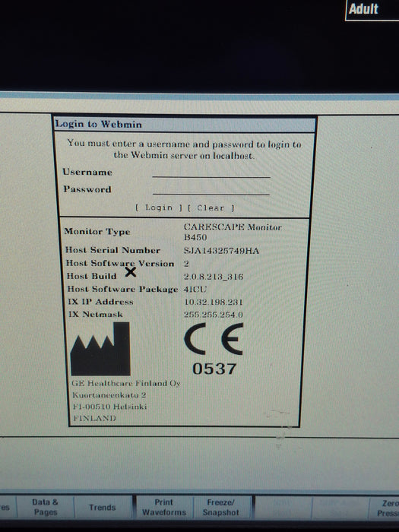Select the IP address 10.32.198.231
The image size is (399, 532).
pos(214,302)
